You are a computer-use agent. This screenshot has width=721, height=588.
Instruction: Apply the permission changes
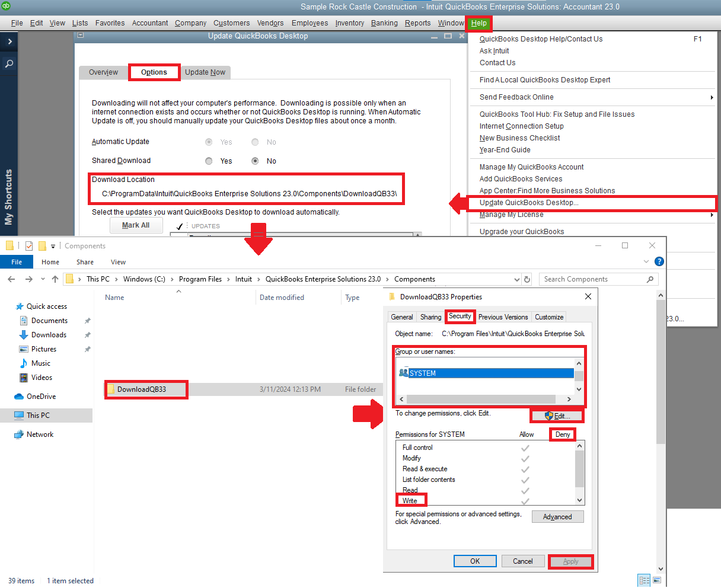(x=570, y=561)
